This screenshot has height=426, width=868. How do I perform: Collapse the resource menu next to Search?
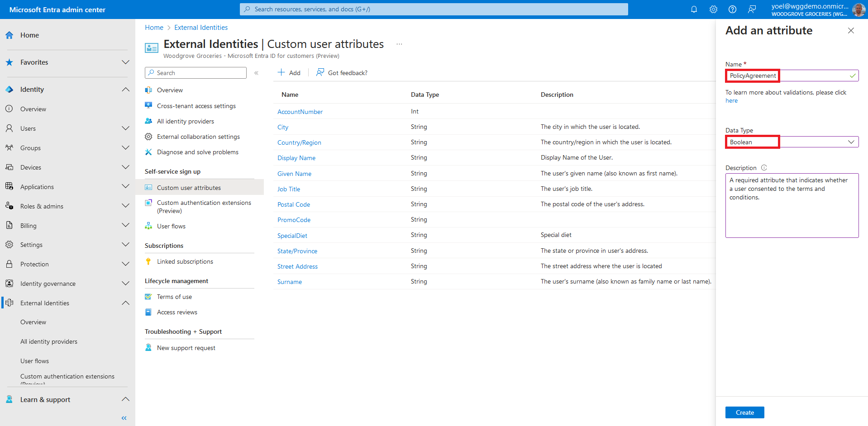pos(256,73)
